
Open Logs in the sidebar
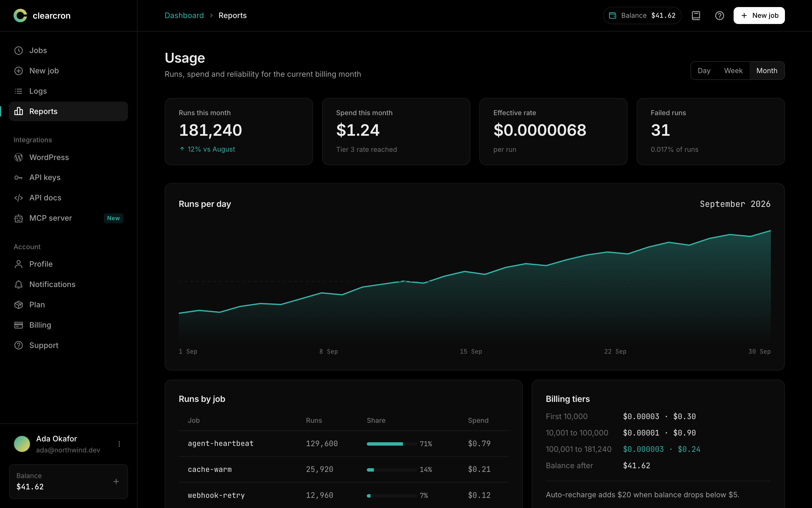pos(69,91)
